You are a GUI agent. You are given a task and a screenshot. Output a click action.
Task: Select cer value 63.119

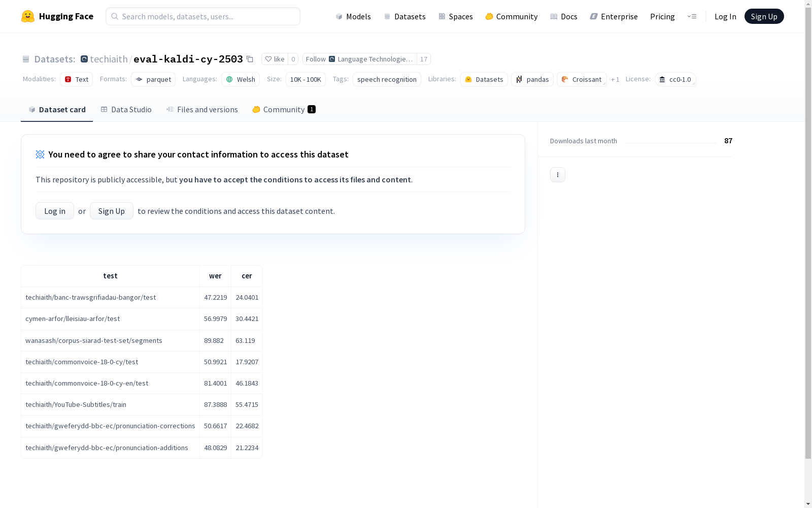[247, 340]
